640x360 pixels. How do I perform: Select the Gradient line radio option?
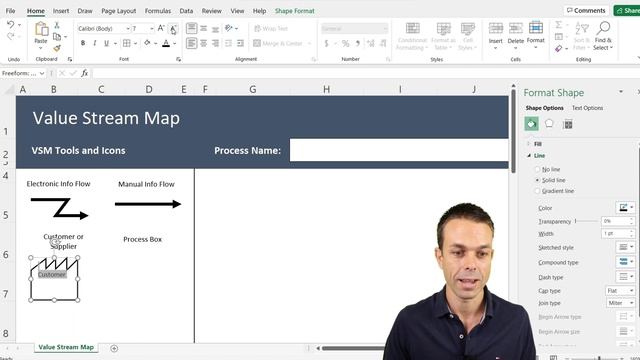pyautogui.click(x=537, y=191)
